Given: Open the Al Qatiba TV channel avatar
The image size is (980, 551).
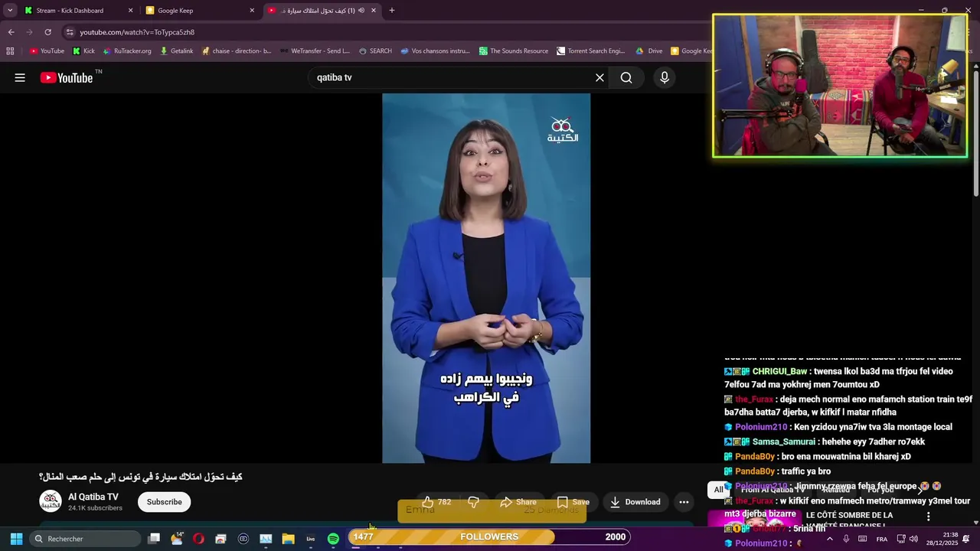Looking at the screenshot, I should (51, 502).
